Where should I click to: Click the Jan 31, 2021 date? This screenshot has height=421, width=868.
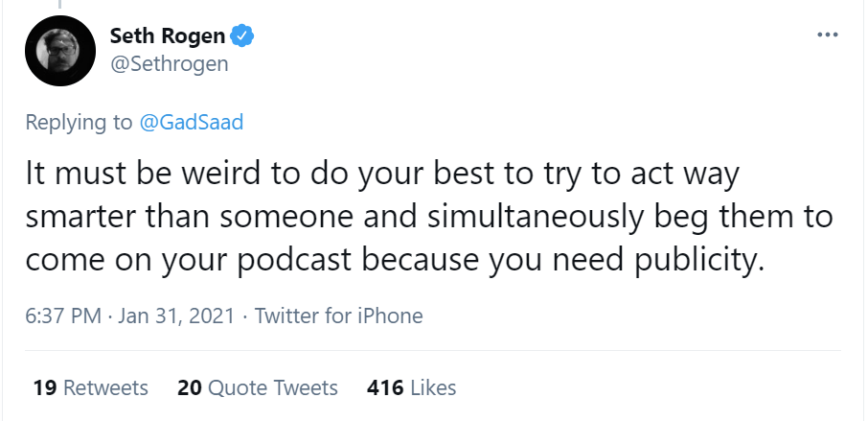(177, 316)
